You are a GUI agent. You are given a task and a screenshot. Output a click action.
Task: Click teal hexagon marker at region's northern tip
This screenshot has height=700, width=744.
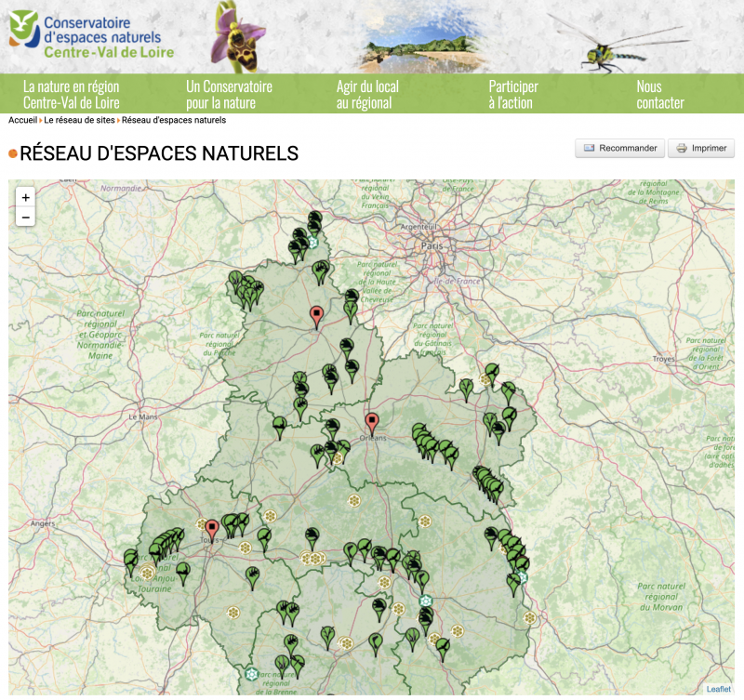(x=313, y=243)
